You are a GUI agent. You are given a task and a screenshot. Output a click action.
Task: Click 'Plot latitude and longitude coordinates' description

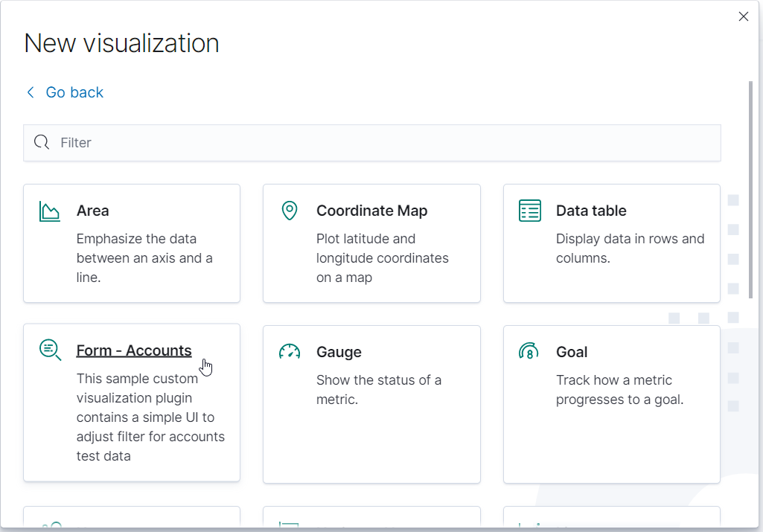coord(383,258)
